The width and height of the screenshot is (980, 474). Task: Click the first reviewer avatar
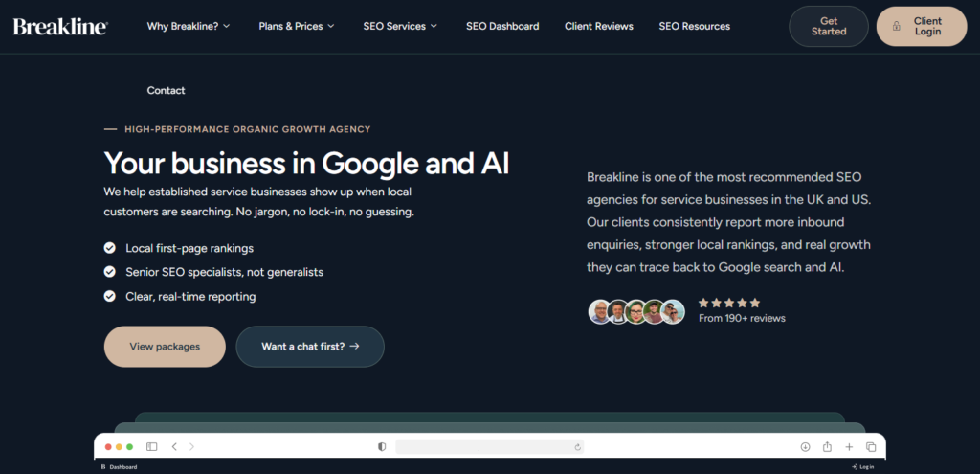tap(601, 311)
